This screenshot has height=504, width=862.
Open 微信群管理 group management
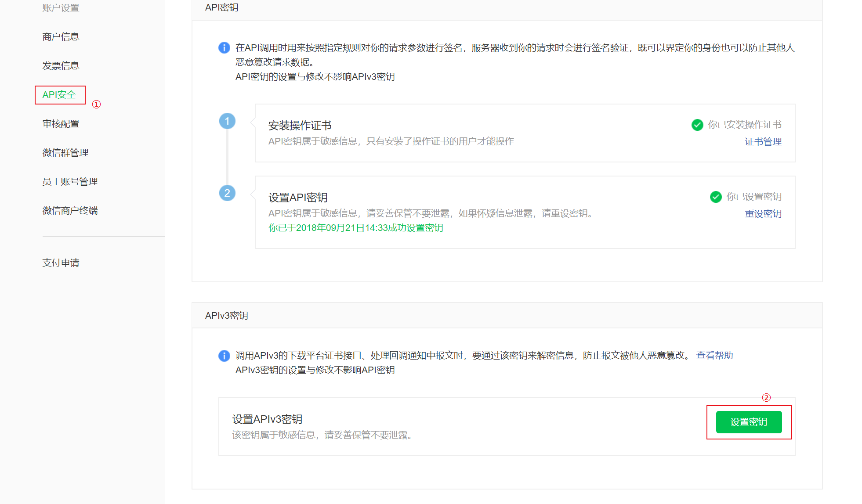(65, 152)
